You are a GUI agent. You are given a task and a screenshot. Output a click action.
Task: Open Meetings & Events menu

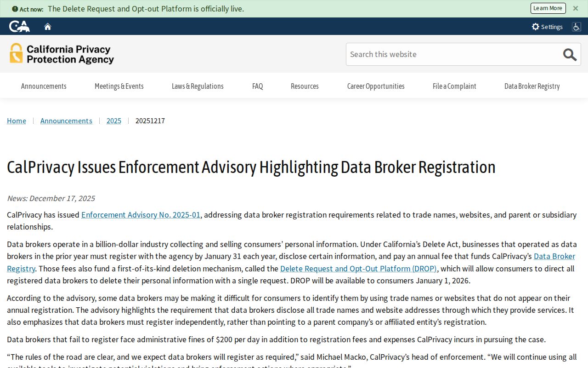[119, 86]
